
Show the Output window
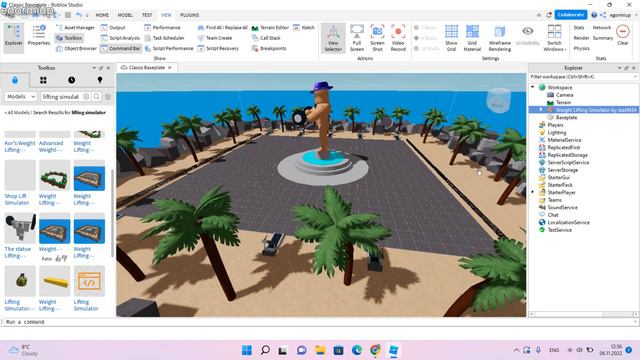click(113, 27)
